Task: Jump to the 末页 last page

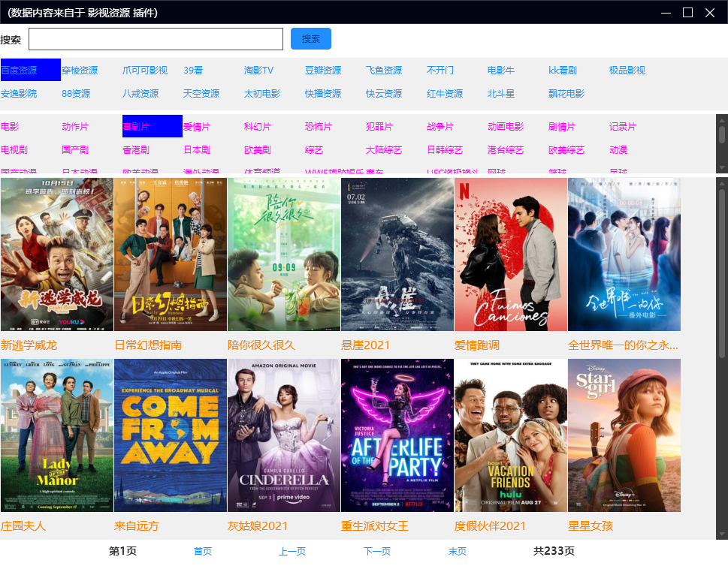Action: [458, 551]
